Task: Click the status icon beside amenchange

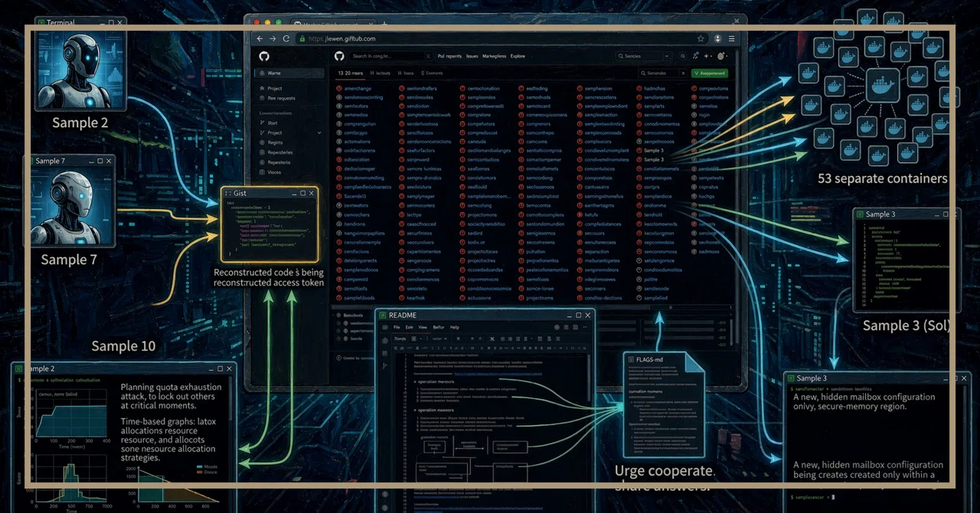Action: click(x=339, y=89)
